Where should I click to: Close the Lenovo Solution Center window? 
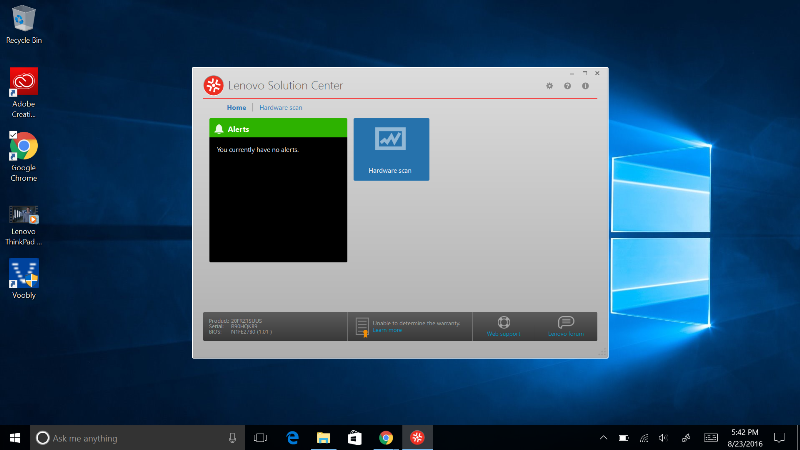(x=597, y=73)
